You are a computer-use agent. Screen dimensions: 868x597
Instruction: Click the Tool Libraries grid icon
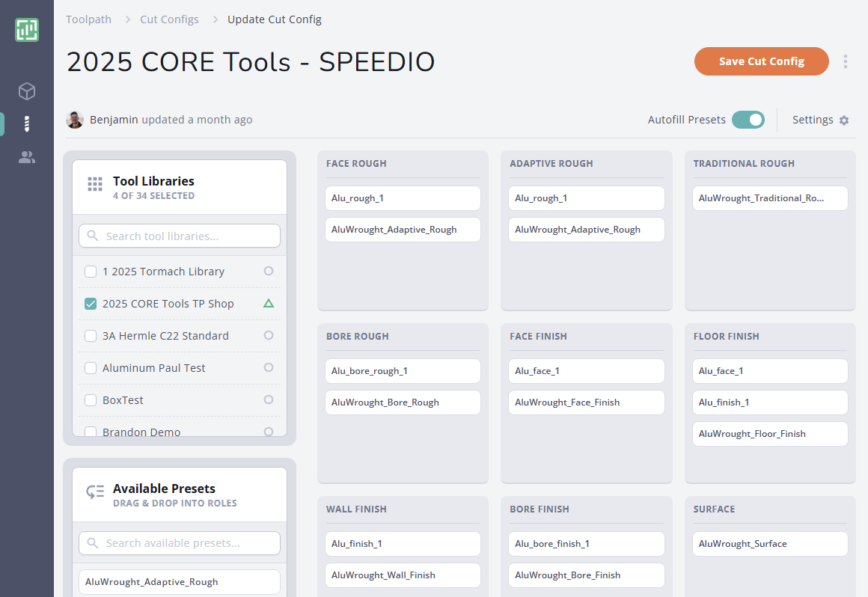pos(94,183)
